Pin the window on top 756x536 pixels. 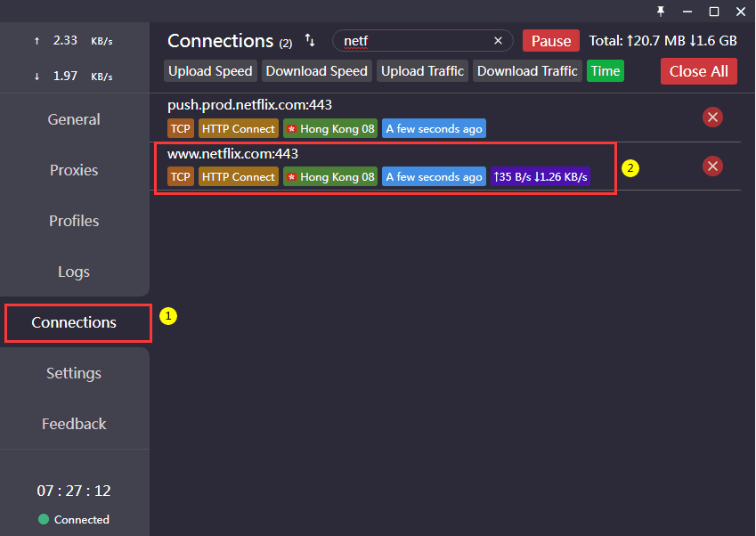tap(661, 11)
